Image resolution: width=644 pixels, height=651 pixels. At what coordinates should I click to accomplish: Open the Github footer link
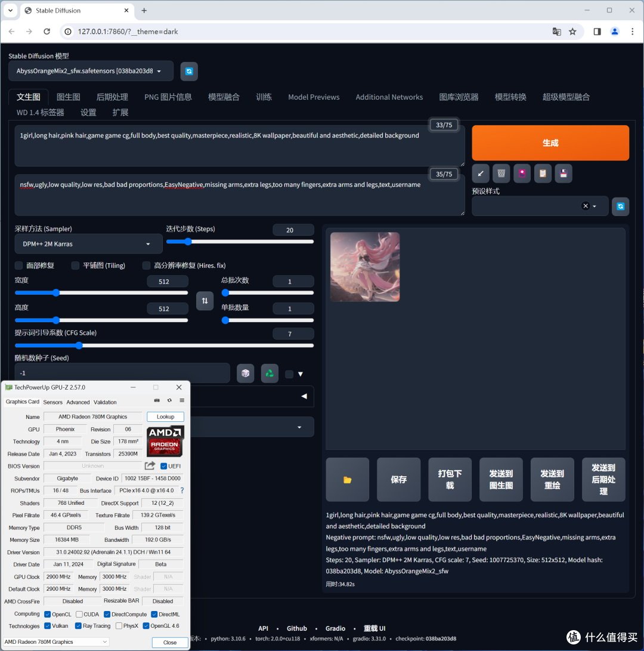(x=297, y=628)
